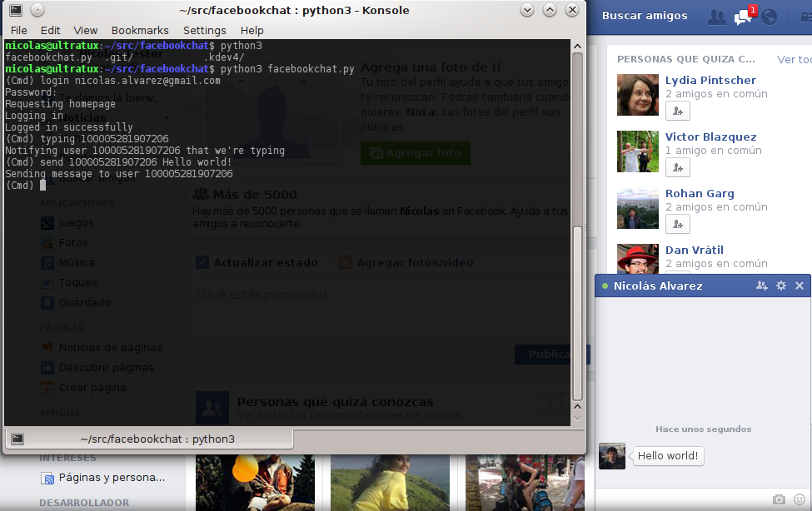The height and width of the screenshot is (511, 812).
Task: Open the Bookmarks menu in Konsole
Action: (x=140, y=31)
